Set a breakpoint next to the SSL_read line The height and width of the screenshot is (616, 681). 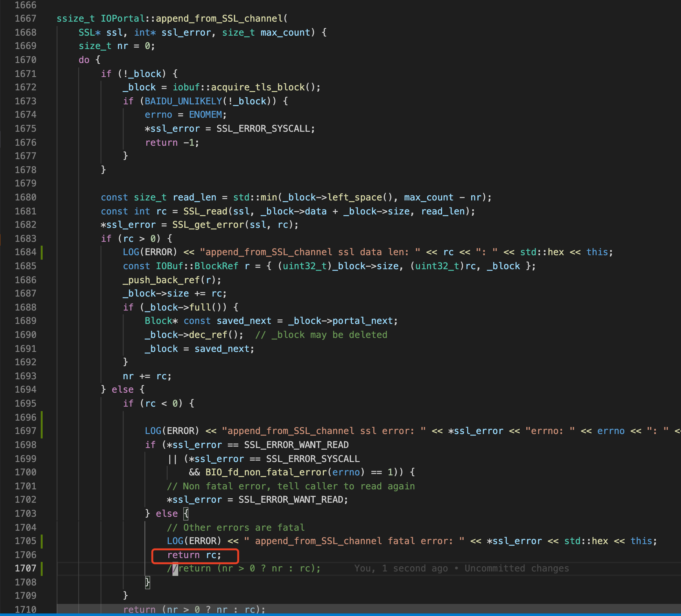(x=46, y=211)
